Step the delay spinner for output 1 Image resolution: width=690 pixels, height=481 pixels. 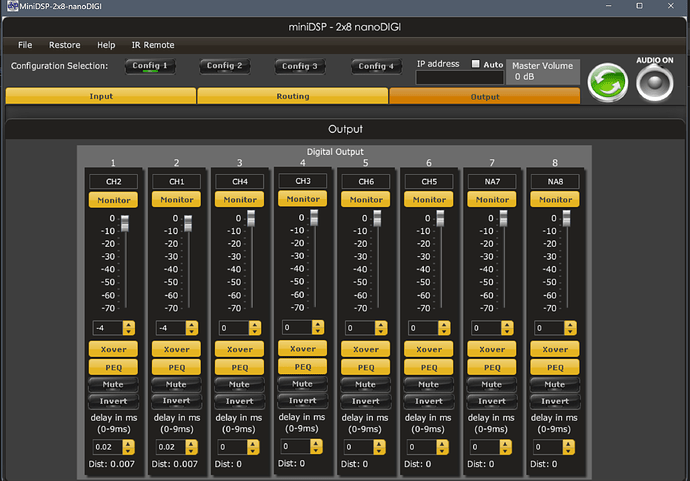128,447
